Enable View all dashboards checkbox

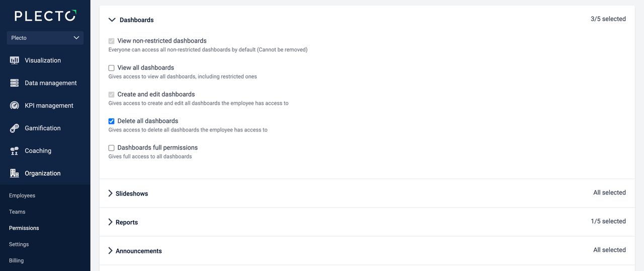112,68
